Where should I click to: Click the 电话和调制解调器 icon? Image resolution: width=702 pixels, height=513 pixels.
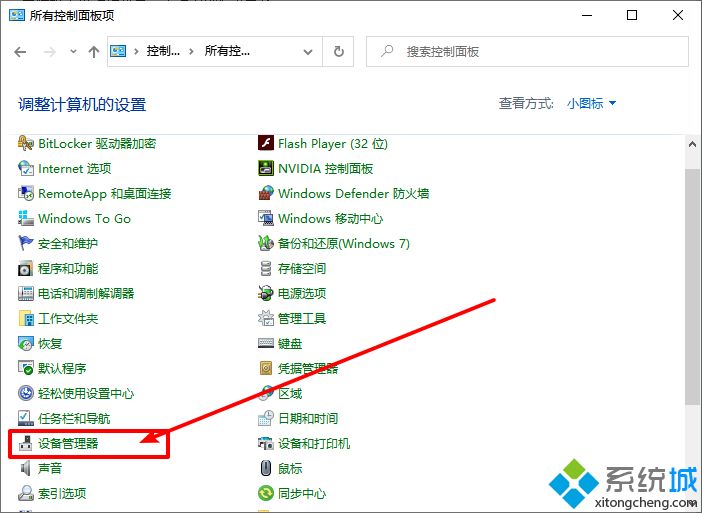(x=26, y=294)
